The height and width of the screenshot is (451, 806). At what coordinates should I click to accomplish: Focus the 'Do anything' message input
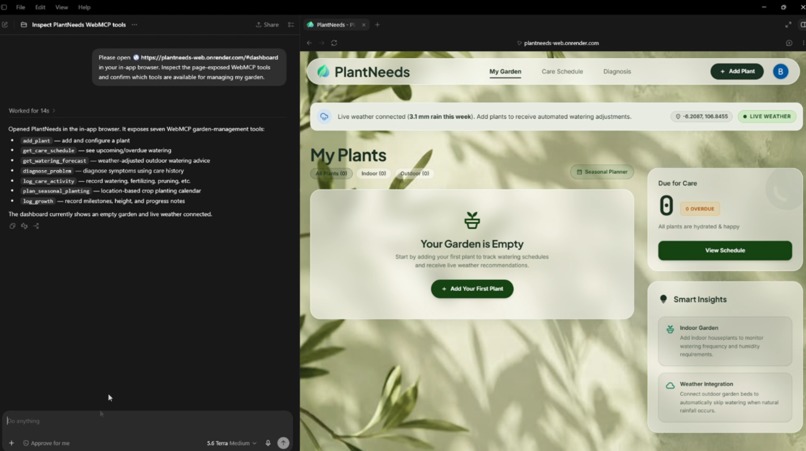[147, 421]
